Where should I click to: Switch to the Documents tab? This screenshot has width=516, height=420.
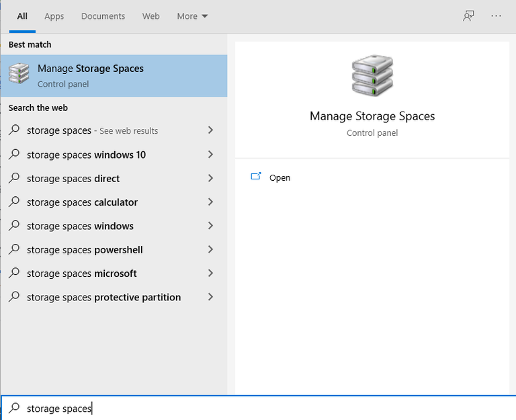[103, 16]
